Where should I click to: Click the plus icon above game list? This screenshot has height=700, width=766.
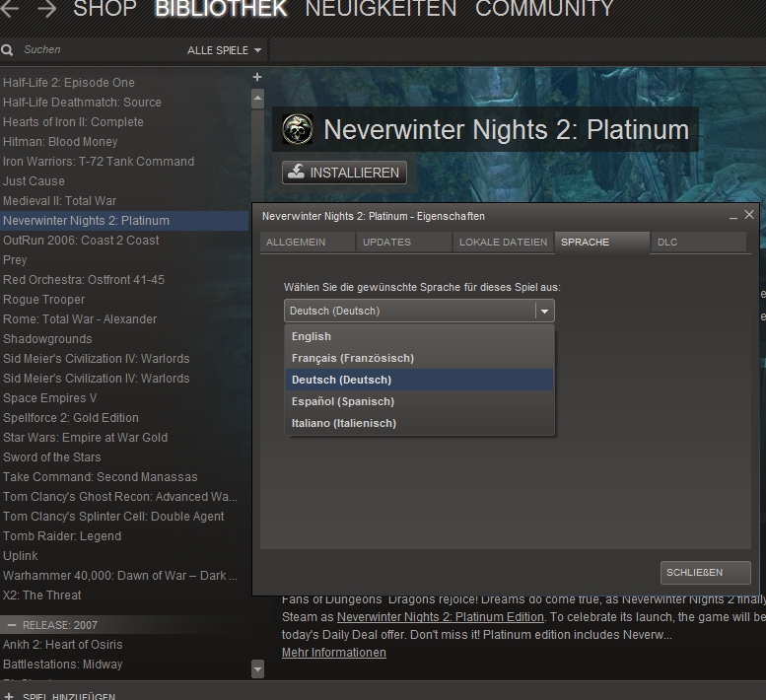pyautogui.click(x=257, y=77)
